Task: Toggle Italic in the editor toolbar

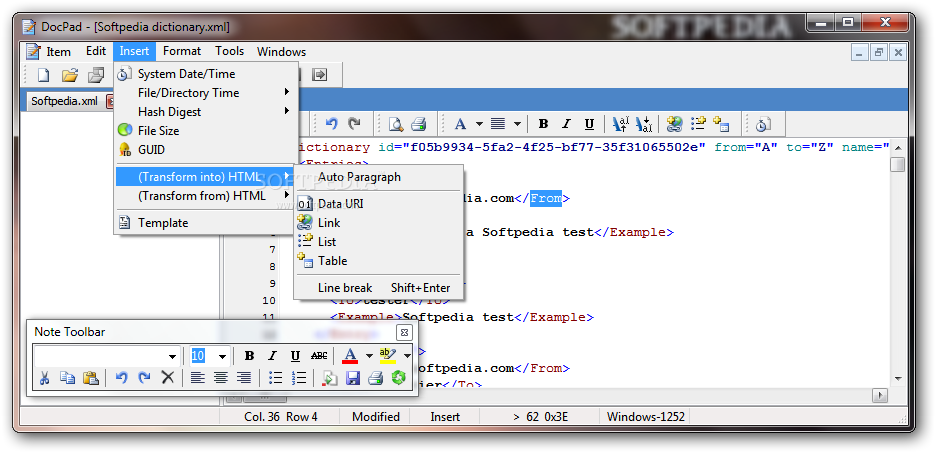Action: (566, 124)
